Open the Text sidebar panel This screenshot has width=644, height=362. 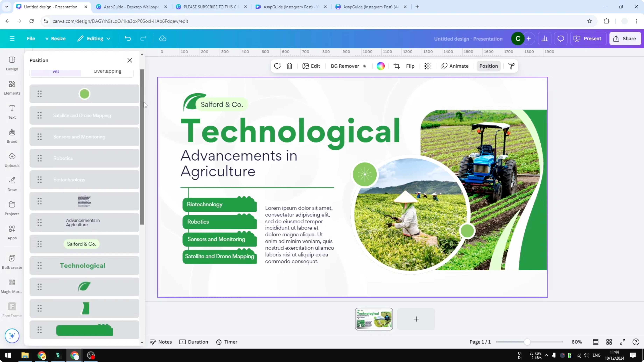coord(12,112)
